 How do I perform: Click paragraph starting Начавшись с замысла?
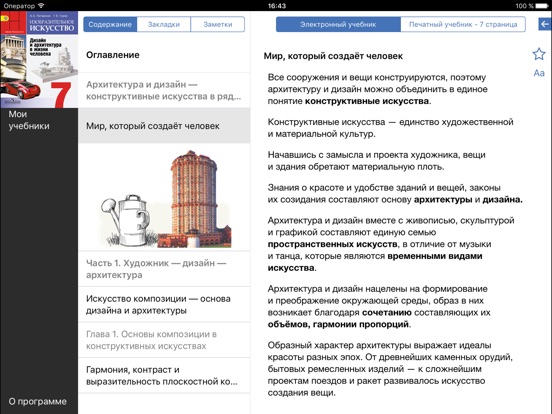tap(376, 161)
